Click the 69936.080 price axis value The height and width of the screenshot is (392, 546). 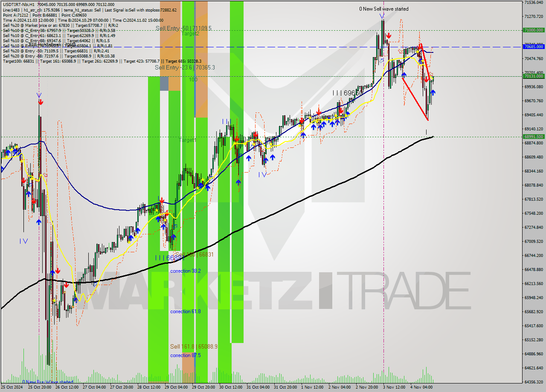coord(534,86)
